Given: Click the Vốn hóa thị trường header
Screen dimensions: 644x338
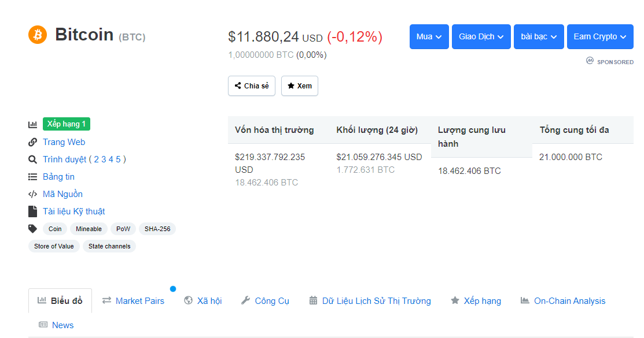Looking at the screenshot, I should coord(274,130).
